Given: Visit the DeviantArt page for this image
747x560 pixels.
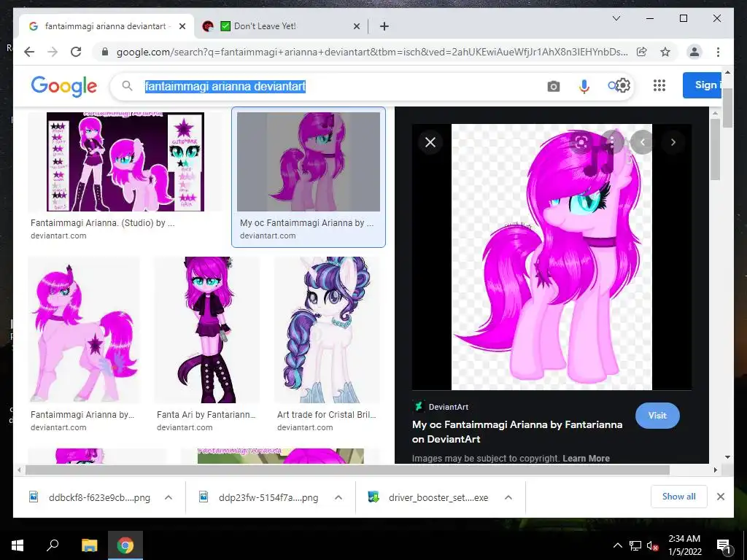Looking at the screenshot, I should [657, 415].
